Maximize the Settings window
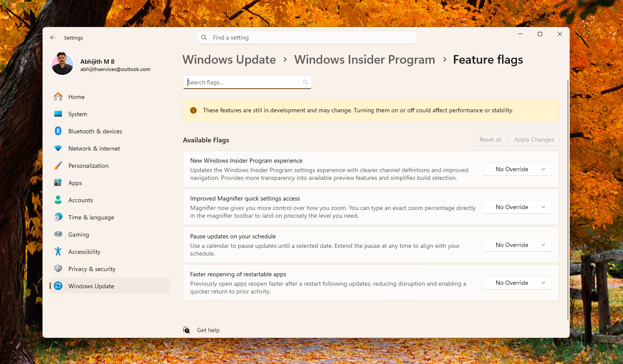Image resolution: width=623 pixels, height=364 pixels. click(x=540, y=34)
